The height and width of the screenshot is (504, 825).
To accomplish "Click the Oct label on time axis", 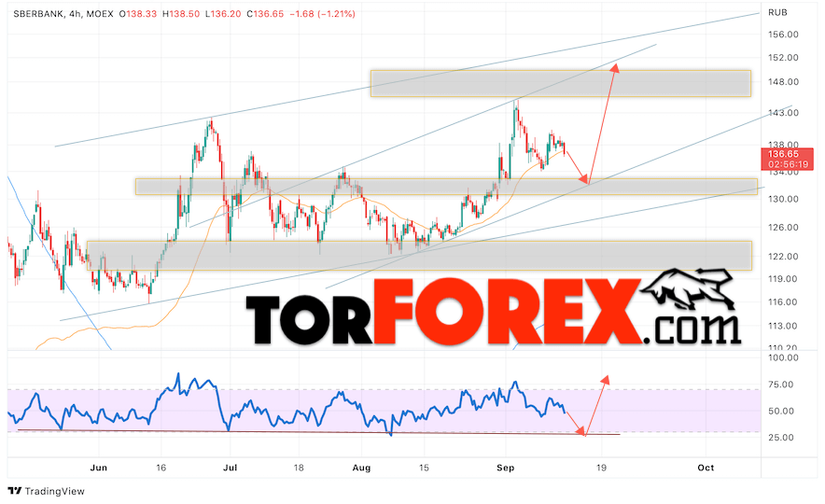I will point(706,468).
